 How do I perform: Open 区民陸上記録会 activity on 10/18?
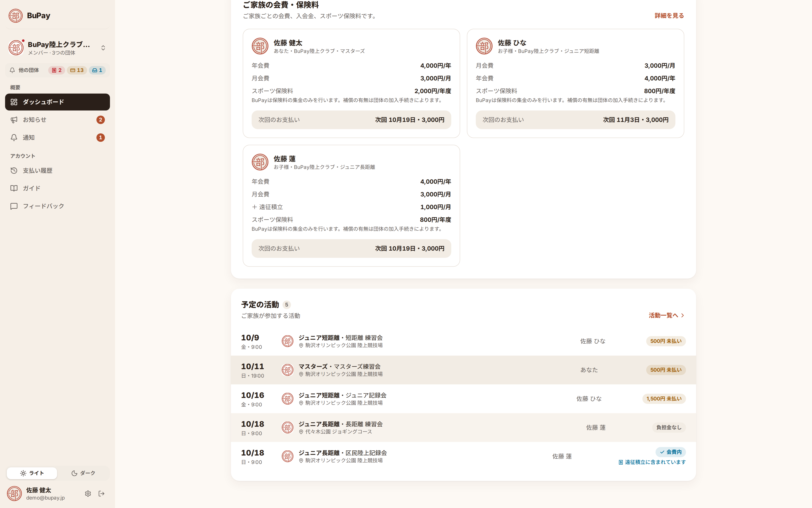click(463, 456)
